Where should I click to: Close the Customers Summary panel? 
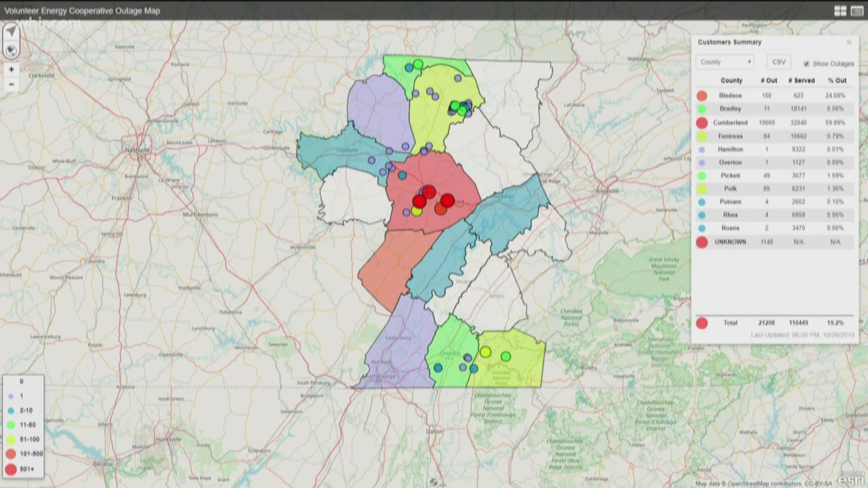[x=849, y=42]
